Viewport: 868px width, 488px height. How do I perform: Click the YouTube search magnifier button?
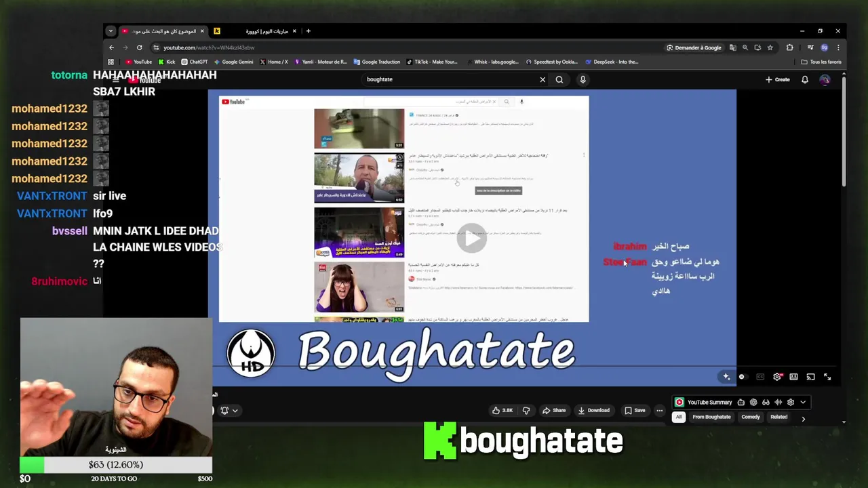click(559, 79)
